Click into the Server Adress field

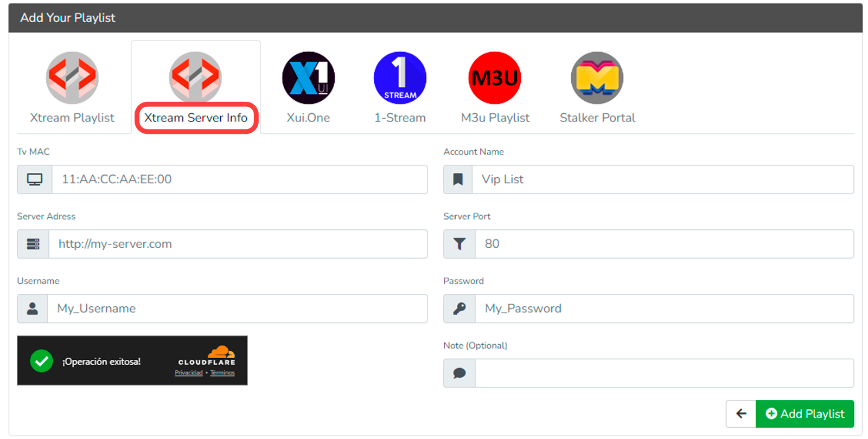(238, 244)
